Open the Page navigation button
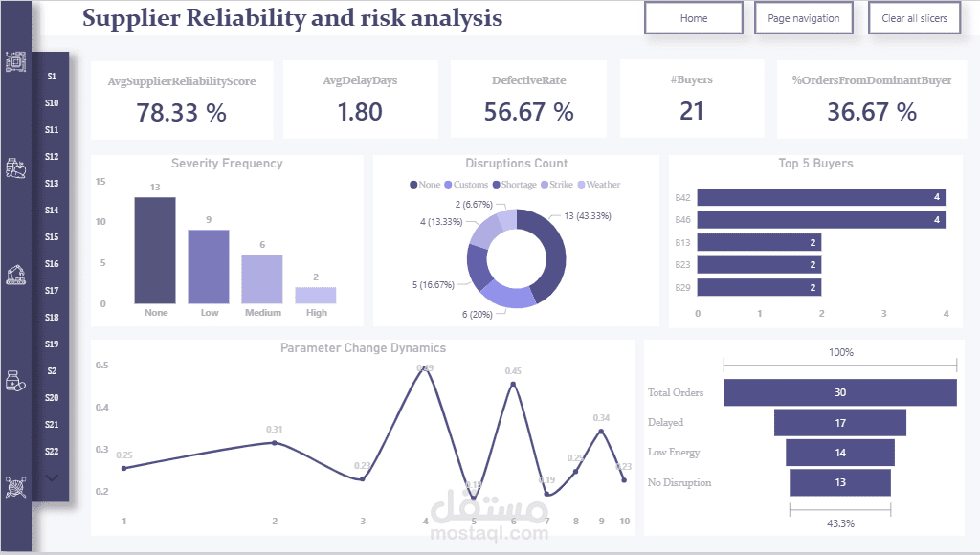980x555 pixels. click(x=804, y=18)
